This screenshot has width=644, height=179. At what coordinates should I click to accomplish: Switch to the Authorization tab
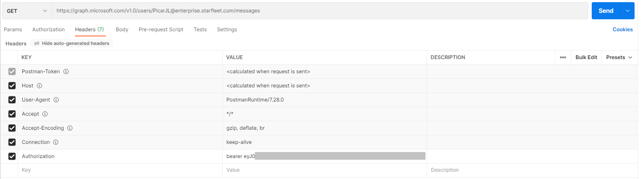pos(48,30)
